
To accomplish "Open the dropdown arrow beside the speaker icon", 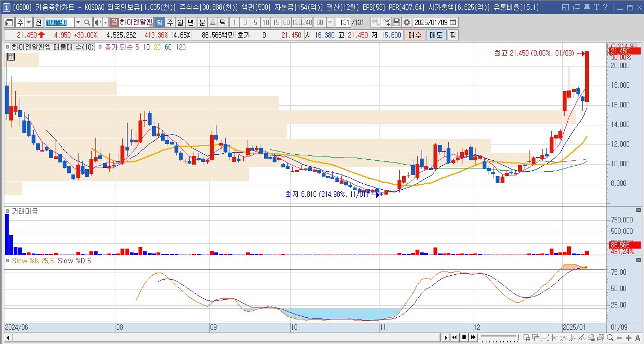I will tap(106, 22).
